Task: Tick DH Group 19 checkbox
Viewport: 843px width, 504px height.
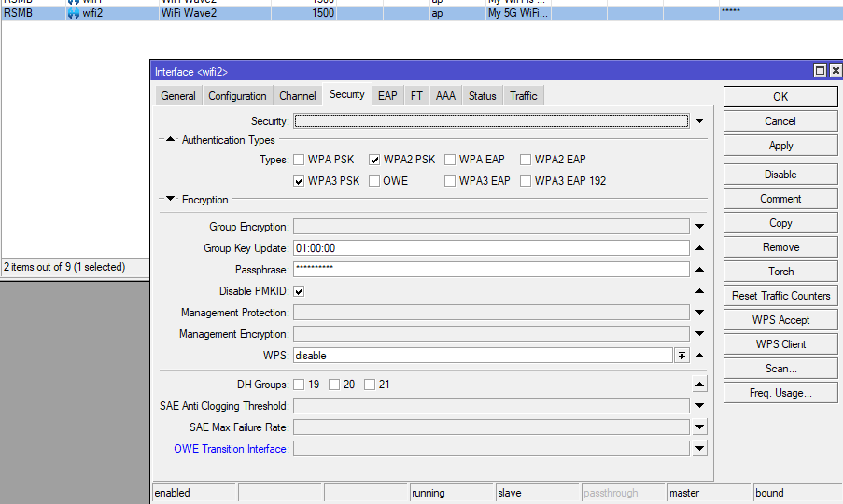Action: click(x=299, y=385)
